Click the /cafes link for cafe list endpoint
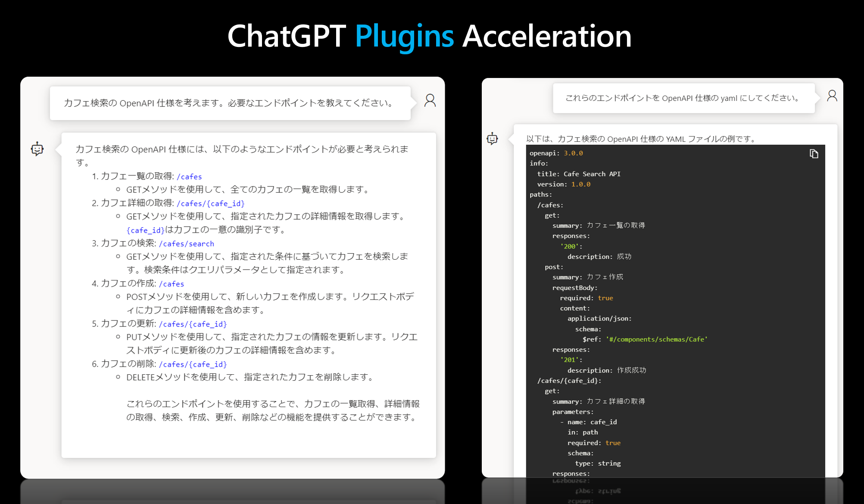The height and width of the screenshot is (504, 864). (189, 177)
